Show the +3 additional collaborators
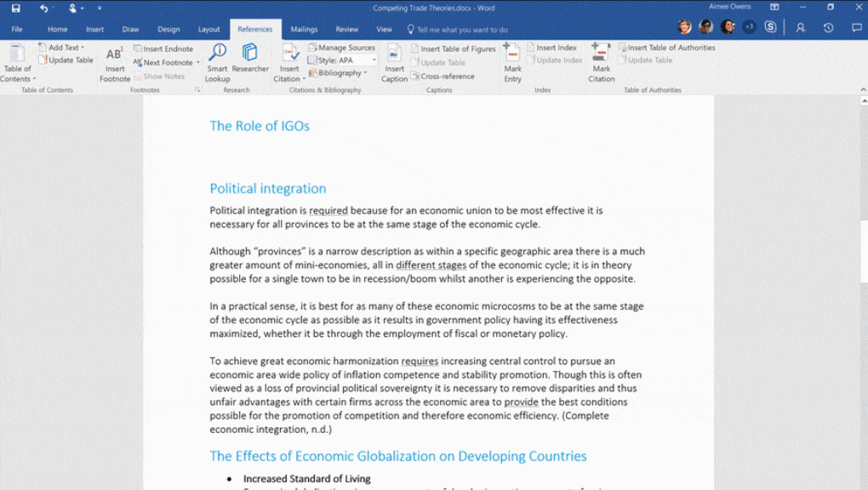The width and height of the screenshot is (868, 490). click(x=749, y=26)
